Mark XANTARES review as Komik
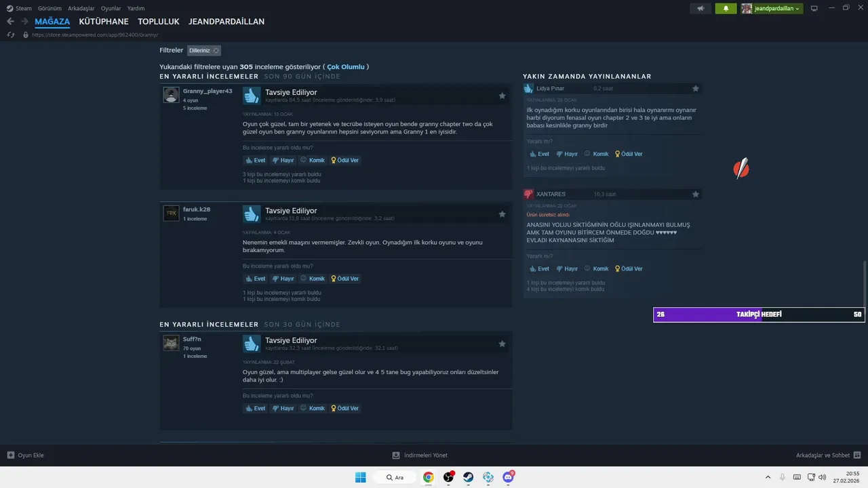This screenshot has width=868, height=488. [597, 269]
